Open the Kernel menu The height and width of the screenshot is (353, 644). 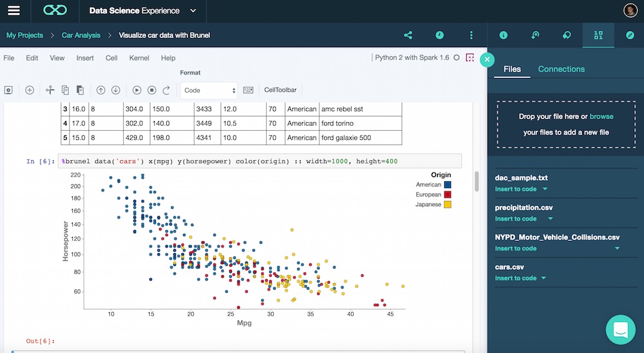click(139, 58)
